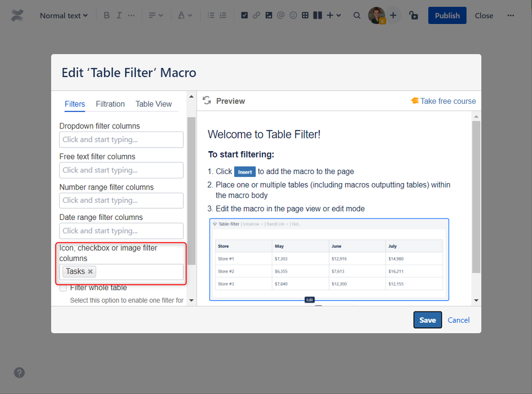Cancel the macro edit dialog
The image size is (532, 394).
click(x=459, y=320)
